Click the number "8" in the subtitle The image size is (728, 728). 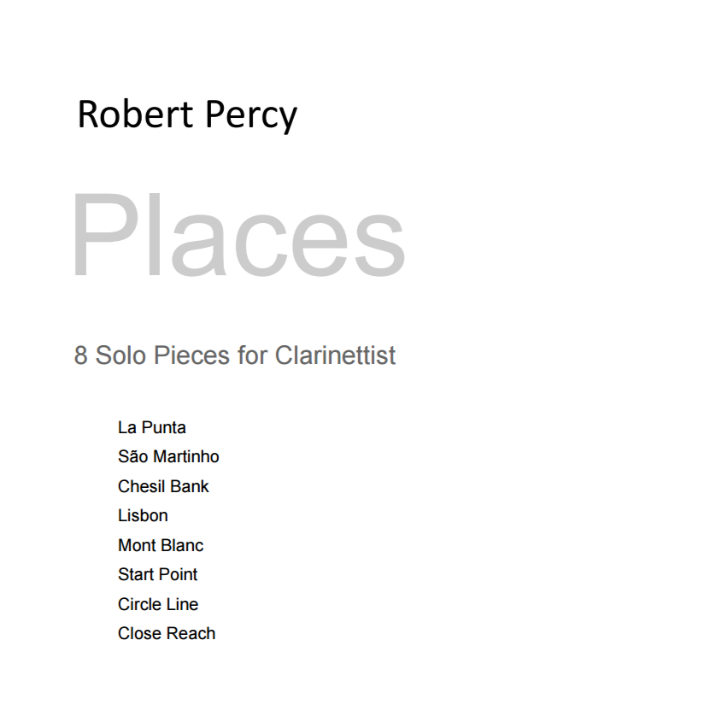(x=81, y=355)
